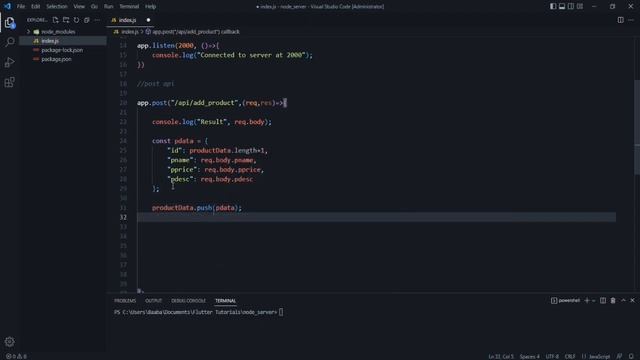
Task: Open the Help menu
Action: click(x=151, y=7)
